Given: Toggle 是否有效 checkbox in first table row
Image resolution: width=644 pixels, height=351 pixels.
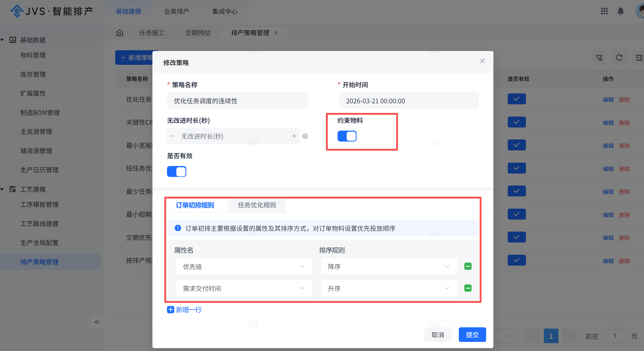Looking at the screenshot, I should [516, 99].
